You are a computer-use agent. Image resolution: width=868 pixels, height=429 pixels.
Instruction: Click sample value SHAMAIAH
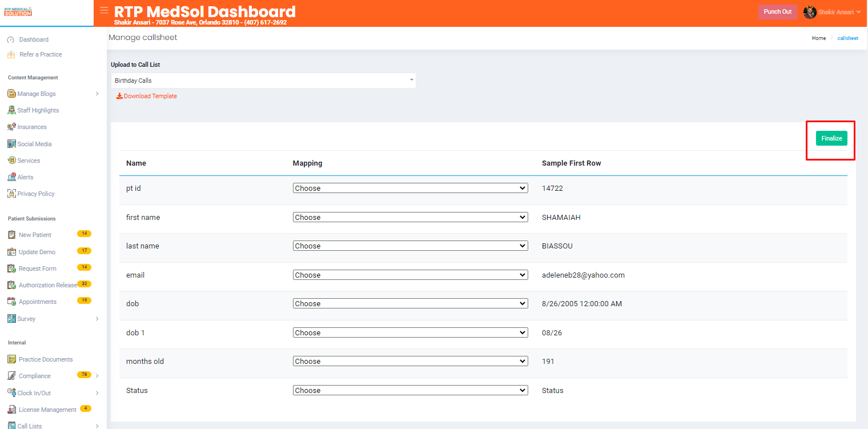[561, 217]
